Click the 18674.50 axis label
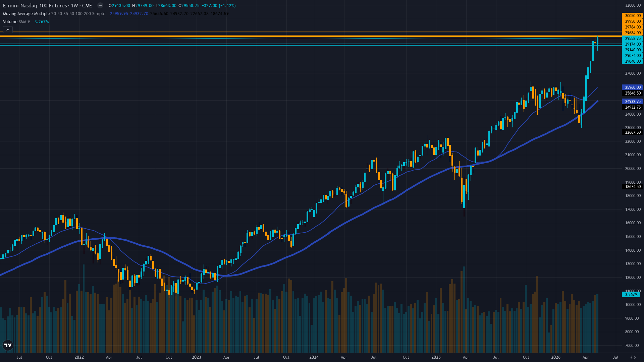The image size is (644, 362). 632,187
